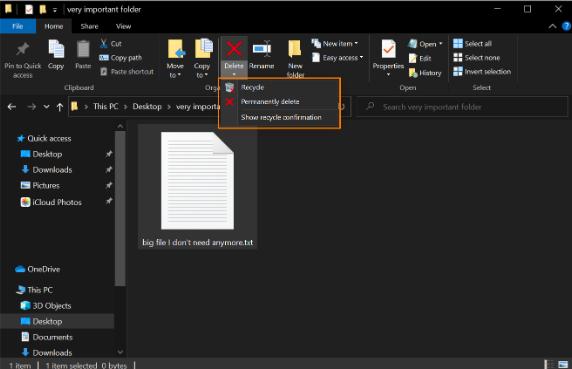Viewport: 572px width, 369px height.
Task: Open pinned Desktop under Quick access
Action: pos(47,154)
